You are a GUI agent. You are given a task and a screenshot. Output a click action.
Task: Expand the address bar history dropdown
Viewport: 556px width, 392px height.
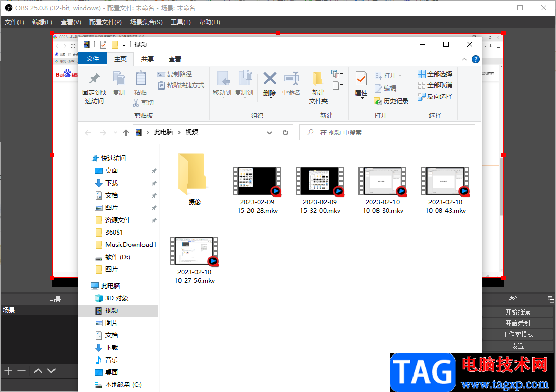point(270,133)
